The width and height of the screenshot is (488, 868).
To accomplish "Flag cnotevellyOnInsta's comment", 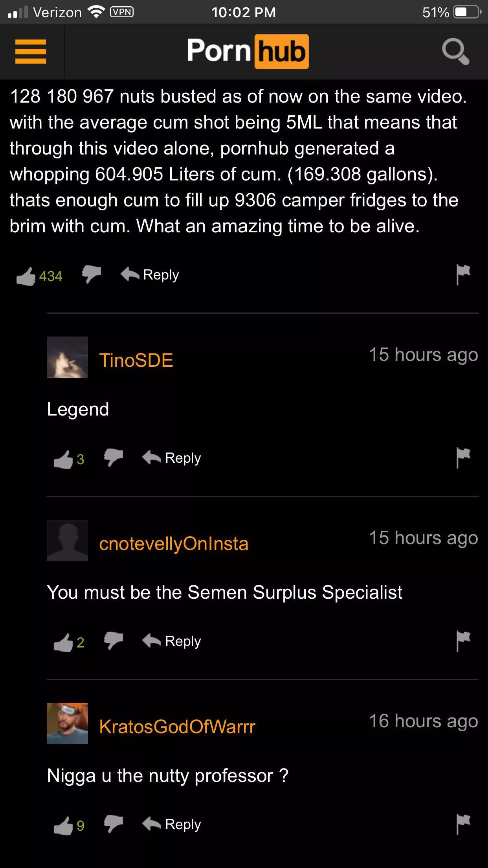I will click(x=463, y=641).
